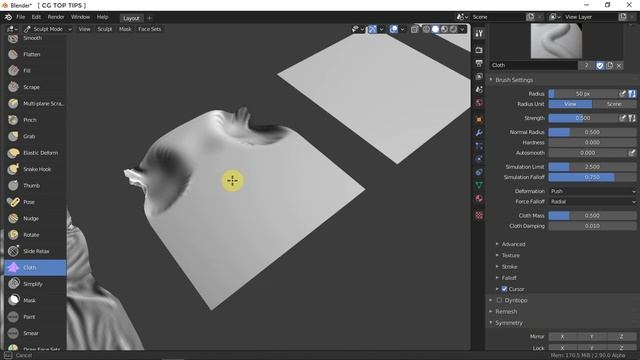
Task: Select the Smear brush tool
Action: click(35, 333)
